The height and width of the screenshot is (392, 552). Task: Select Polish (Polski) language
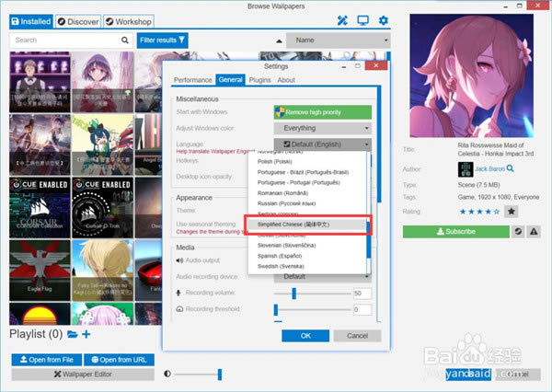[307, 162]
